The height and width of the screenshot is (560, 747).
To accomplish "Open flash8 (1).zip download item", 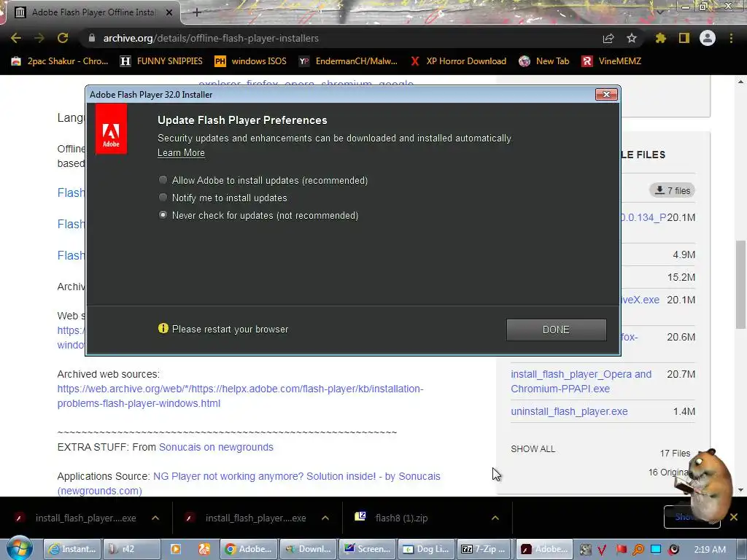I will click(401, 518).
